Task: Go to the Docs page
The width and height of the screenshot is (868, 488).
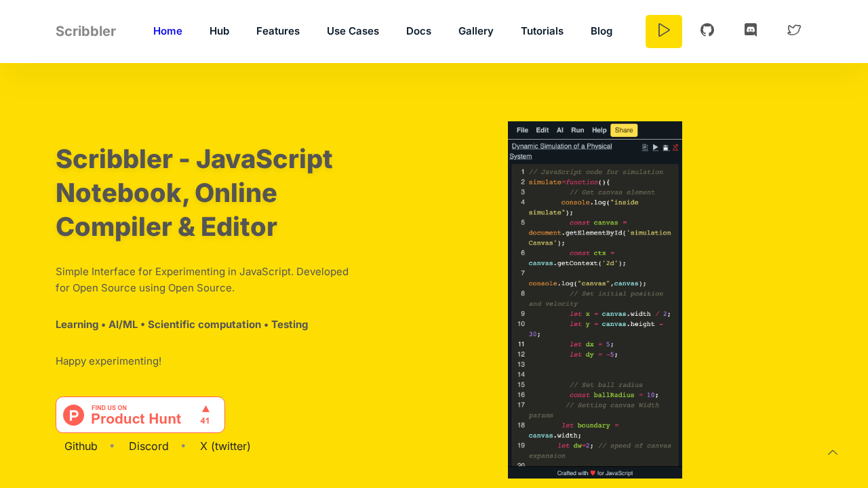Action: [x=418, y=31]
